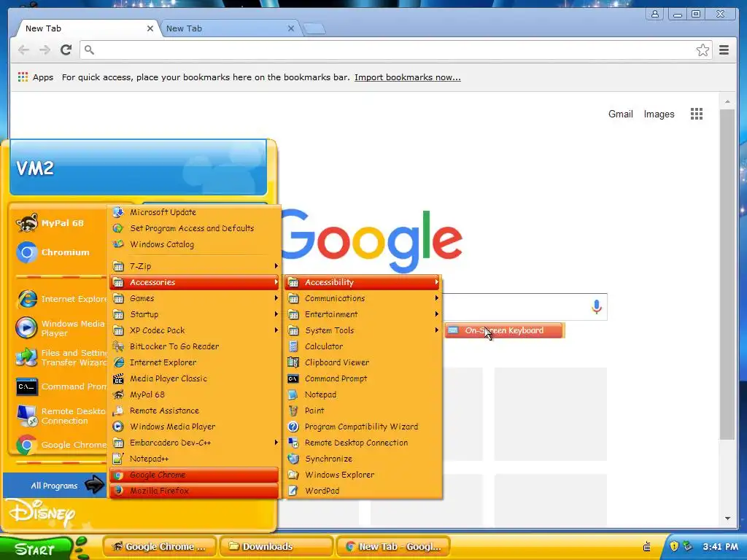Open Images link on Google page
Viewport: 747px width, 560px height.
pos(659,114)
